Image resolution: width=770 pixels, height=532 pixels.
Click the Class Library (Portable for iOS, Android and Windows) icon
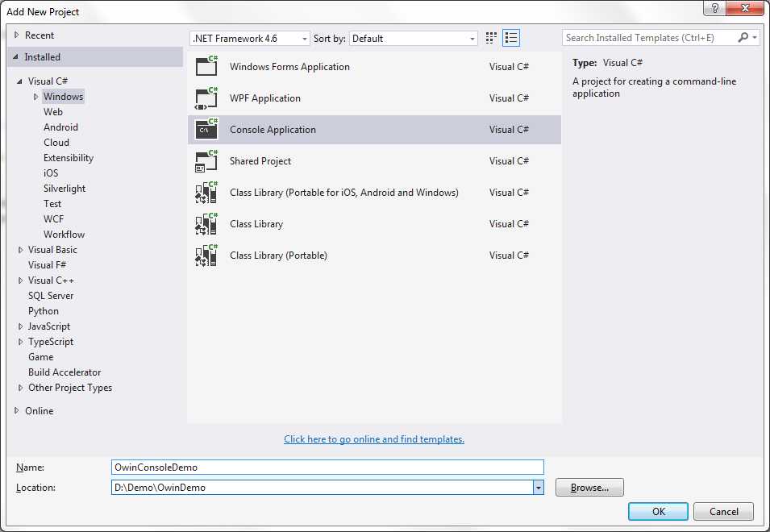click(206, 193)
